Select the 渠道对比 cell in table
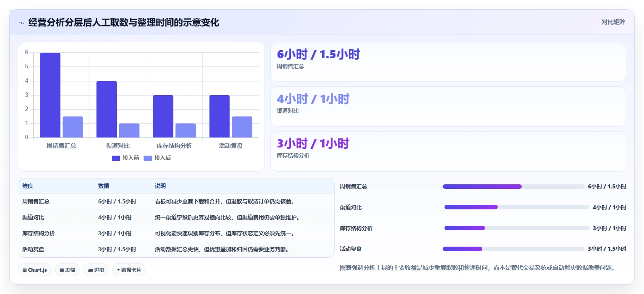 tap(33, 217)
